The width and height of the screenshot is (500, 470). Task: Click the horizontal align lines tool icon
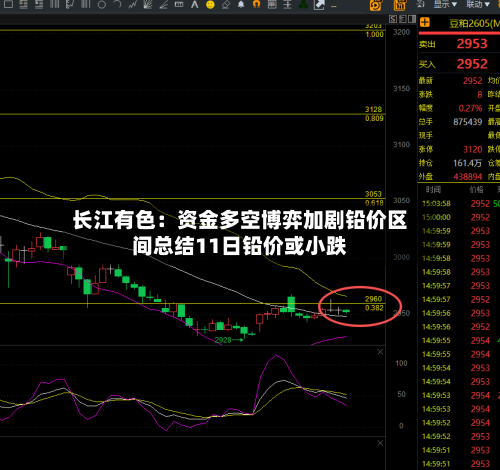[287, 4]
